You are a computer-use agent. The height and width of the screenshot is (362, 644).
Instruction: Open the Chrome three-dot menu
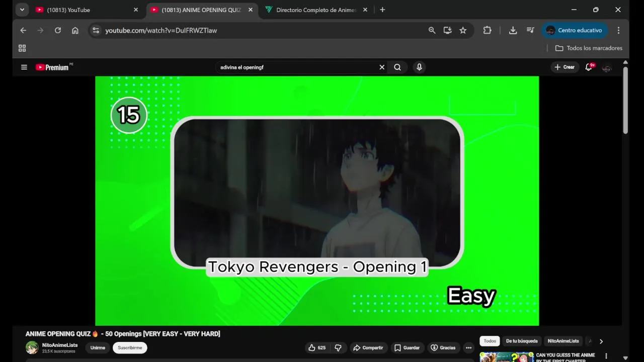point(618,30)
